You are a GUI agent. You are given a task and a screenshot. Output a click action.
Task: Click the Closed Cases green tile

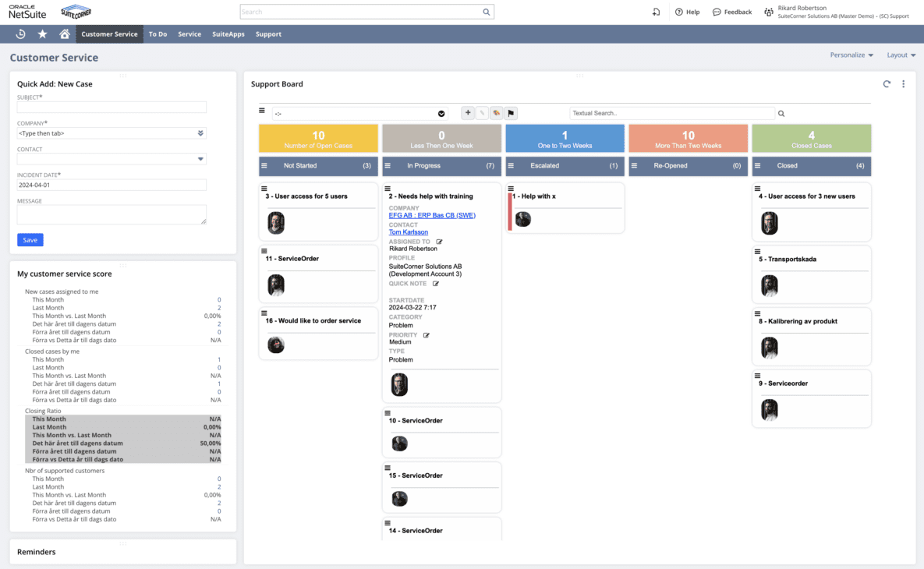(812, 139)
